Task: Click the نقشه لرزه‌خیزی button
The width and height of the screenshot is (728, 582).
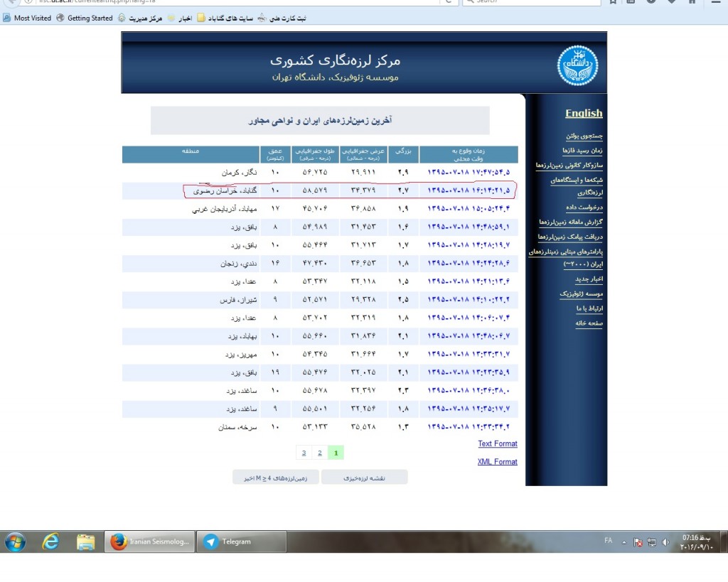Action: point(365,478)
